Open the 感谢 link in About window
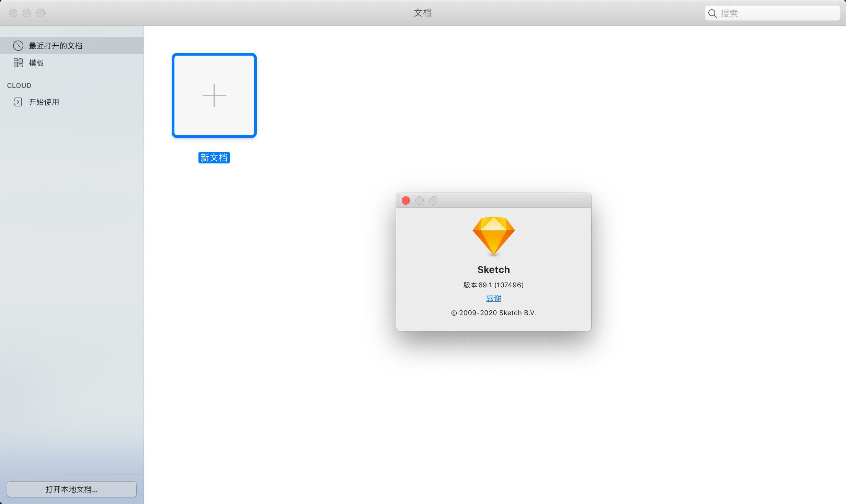 coord(493,298)
